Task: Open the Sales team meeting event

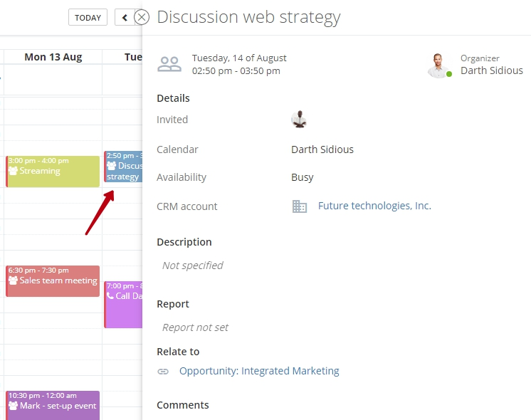Action: [53, 281]
